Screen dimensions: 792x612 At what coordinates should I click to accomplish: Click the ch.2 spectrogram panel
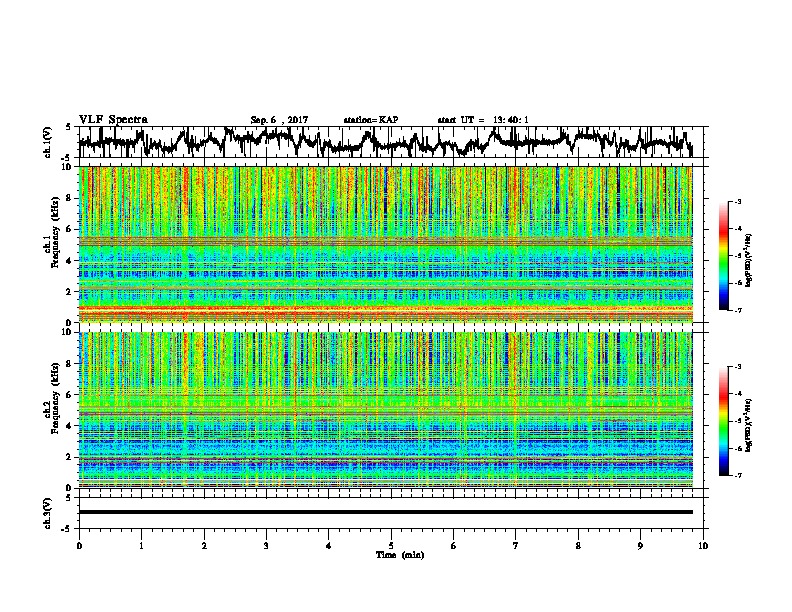point(385,410)
